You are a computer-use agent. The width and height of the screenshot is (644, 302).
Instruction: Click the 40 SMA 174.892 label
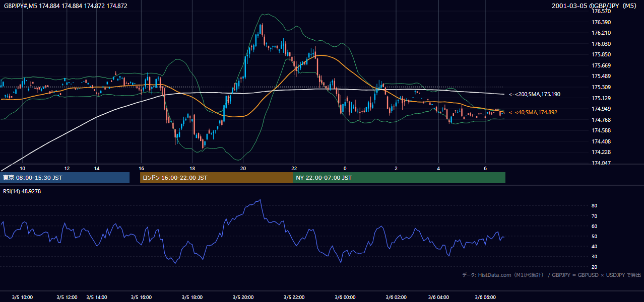click(533, 113)
